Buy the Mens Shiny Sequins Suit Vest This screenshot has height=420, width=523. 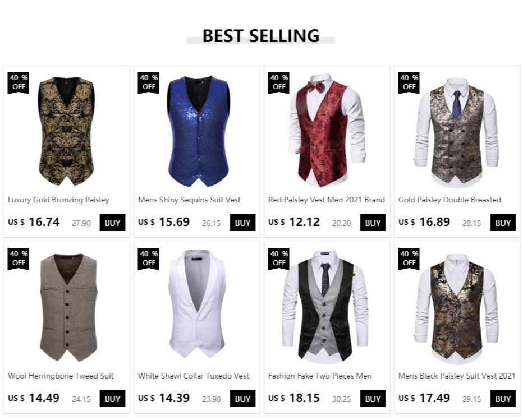click(x=242, y=223)
